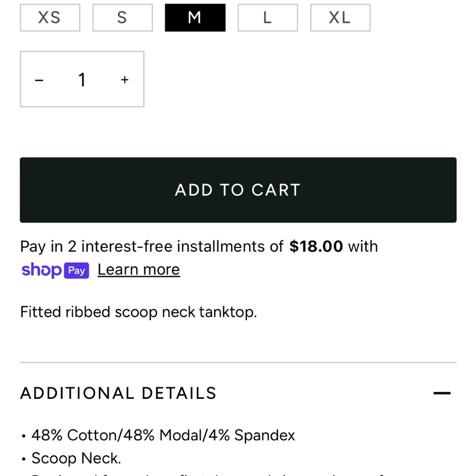Screen dimensions: 476x476
Task: Click the quantity number field
Action: tap(82, 80)
